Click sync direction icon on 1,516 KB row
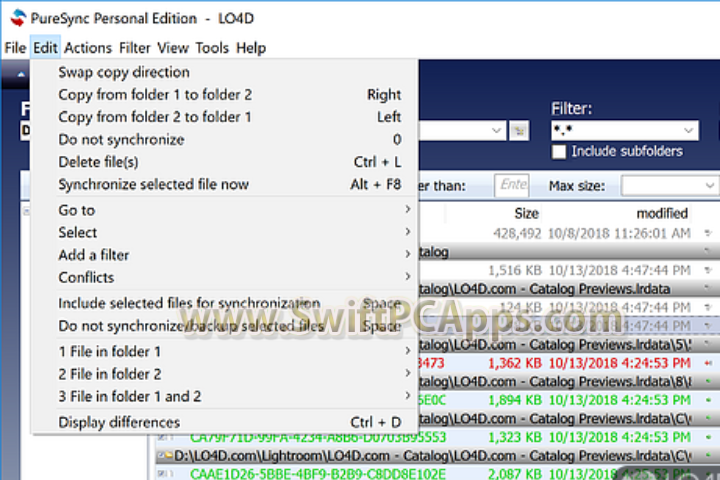 coord(708,270)
